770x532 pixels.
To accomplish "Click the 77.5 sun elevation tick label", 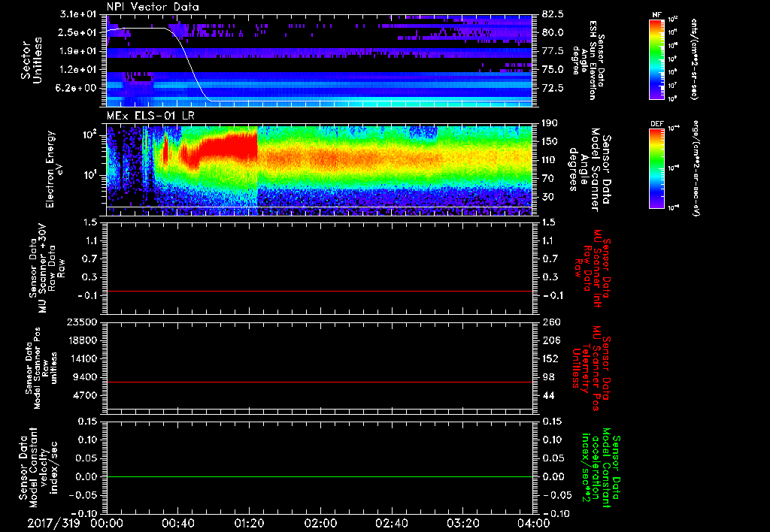I will coord(553,51).
